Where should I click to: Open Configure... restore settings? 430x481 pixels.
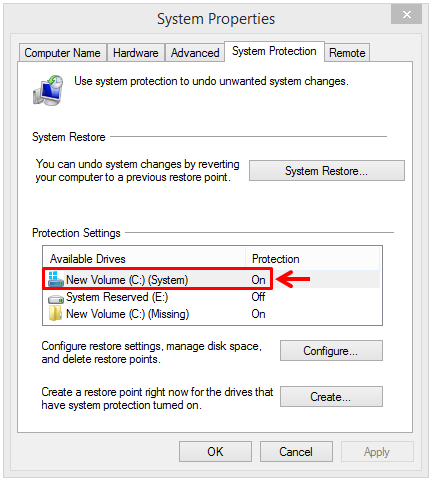(331, 351)
